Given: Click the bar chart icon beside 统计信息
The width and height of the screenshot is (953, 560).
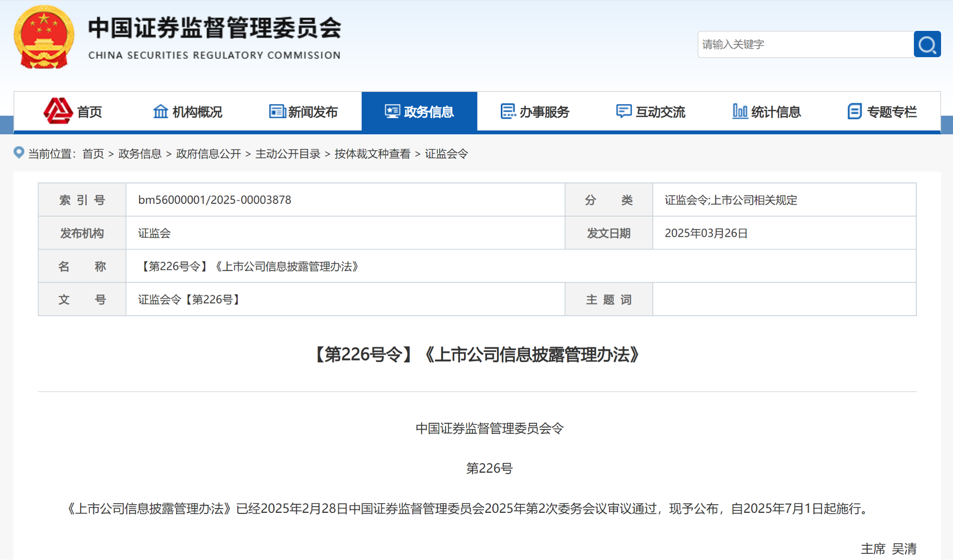Looking at the screenshot, I should tap(739, 112).
